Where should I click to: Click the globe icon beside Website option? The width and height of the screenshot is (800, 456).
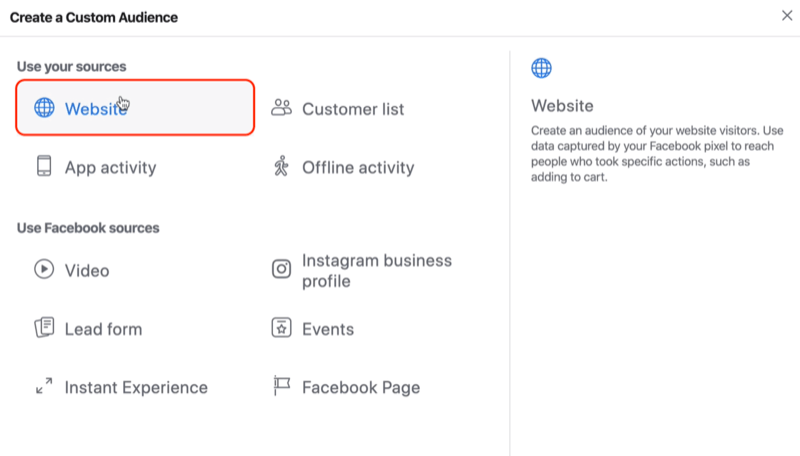click(44, 108)
